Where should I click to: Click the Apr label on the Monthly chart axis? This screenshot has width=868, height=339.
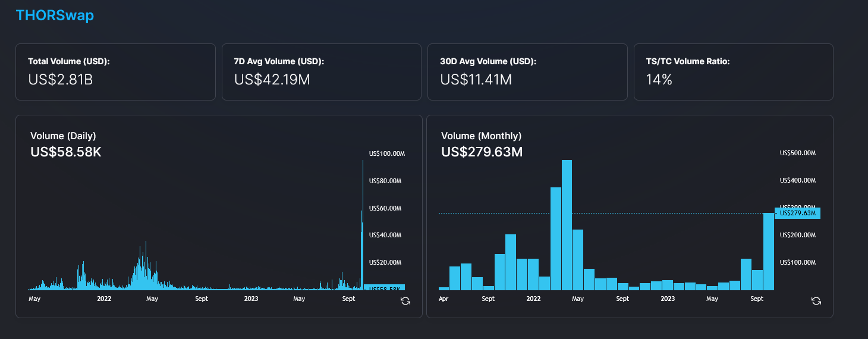point(444,299)
